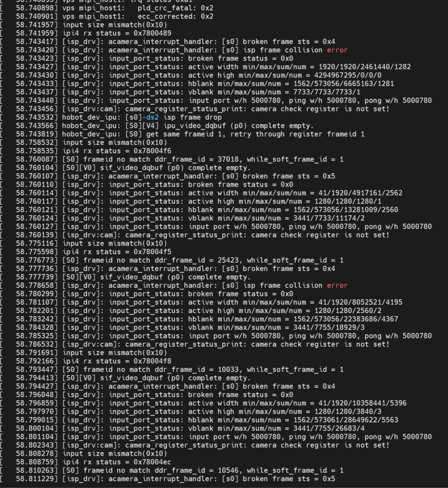Viewport: 448px width, 488px height.
Task: Click the red "error" word at timestamp 58.778658
Action: point(337,285)
